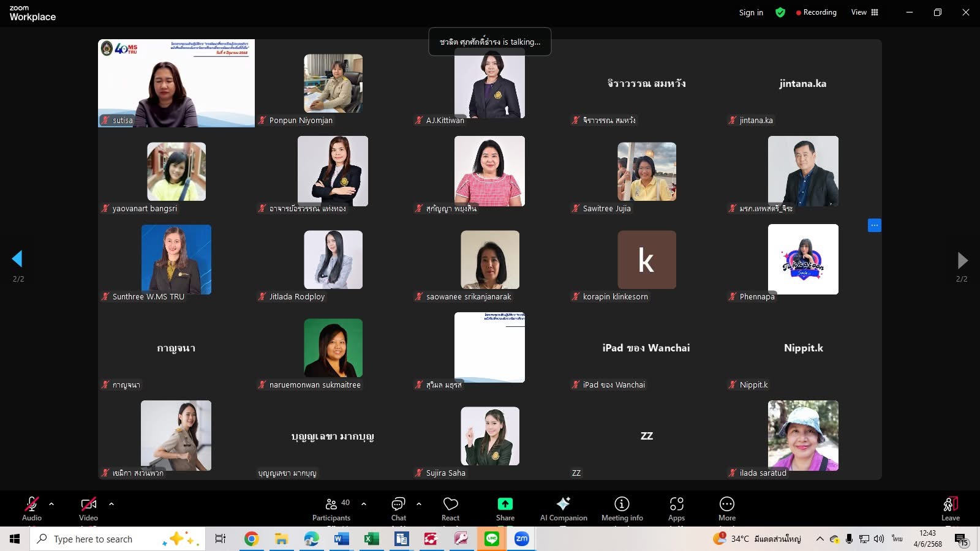Open the Apps menu in Zoom

(x=676, y=508)
